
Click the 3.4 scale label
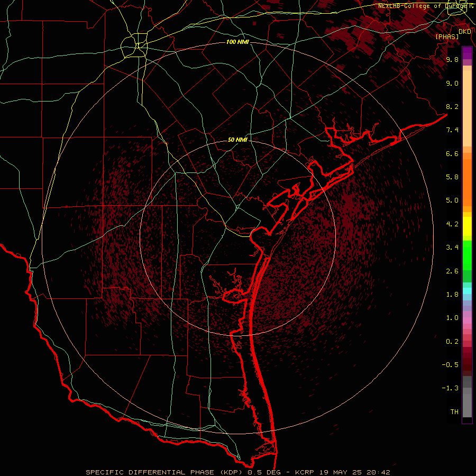[x=452, y=248]
